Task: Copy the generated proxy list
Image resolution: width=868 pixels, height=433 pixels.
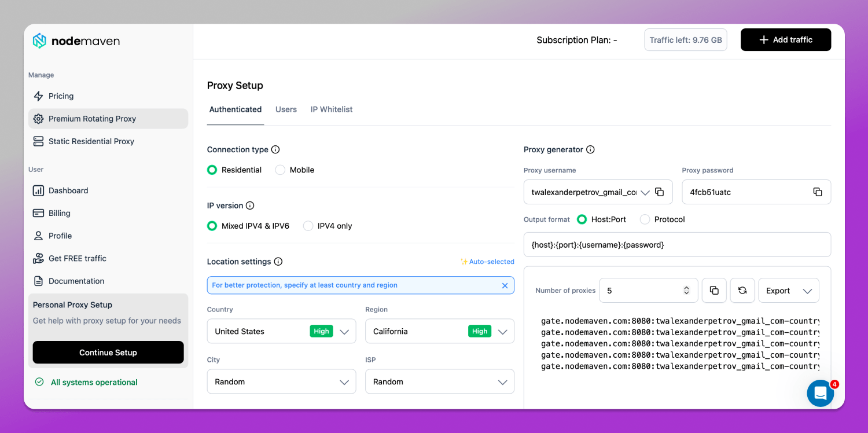Action: point(714,291)
